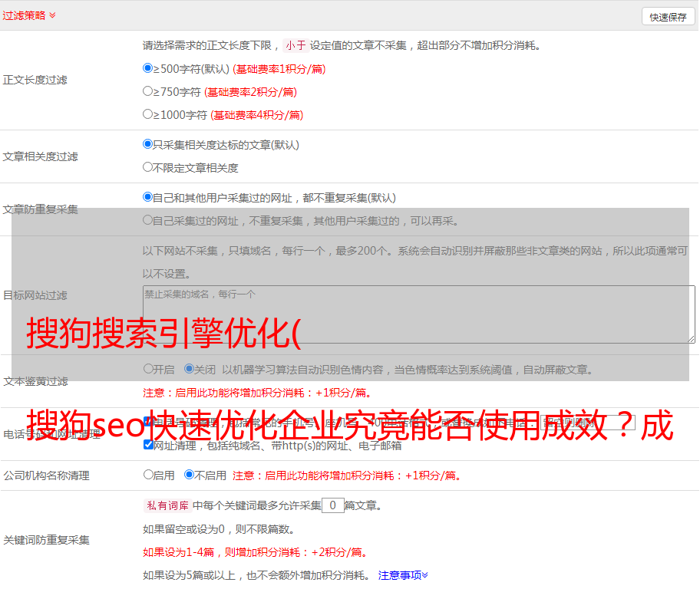700x589 pixels.
Task: Select 关闭 for 文本鉴黄过滤
Action: click(190, 369)
